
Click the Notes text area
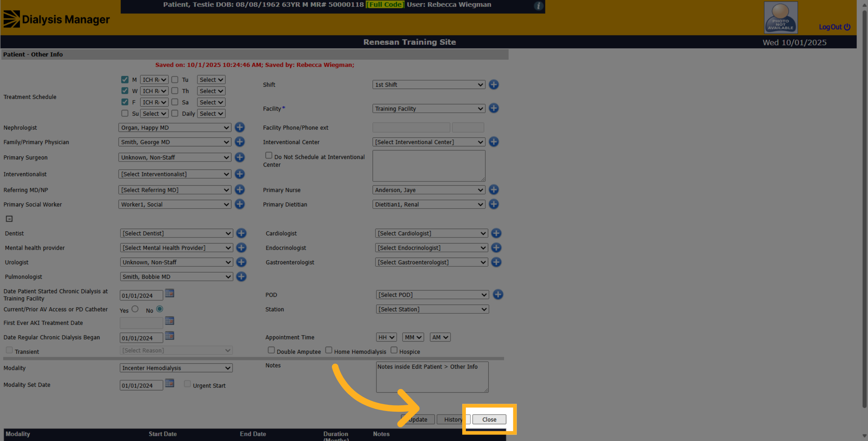(432, 377)
